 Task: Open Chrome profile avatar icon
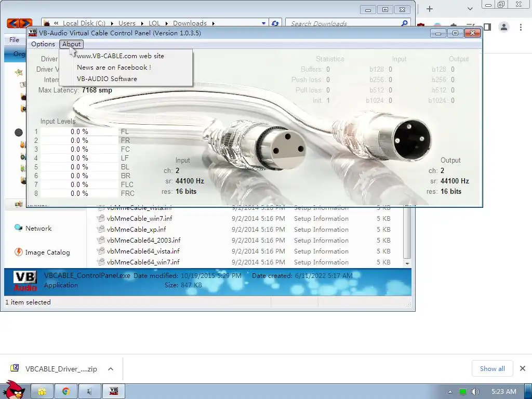504,27
